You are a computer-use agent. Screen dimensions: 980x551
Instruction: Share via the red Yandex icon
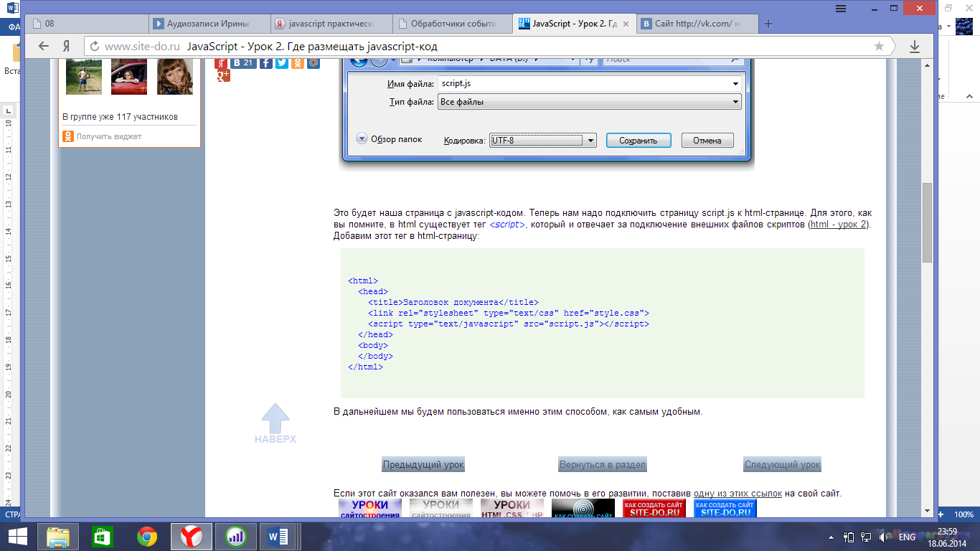click(221, 62)
